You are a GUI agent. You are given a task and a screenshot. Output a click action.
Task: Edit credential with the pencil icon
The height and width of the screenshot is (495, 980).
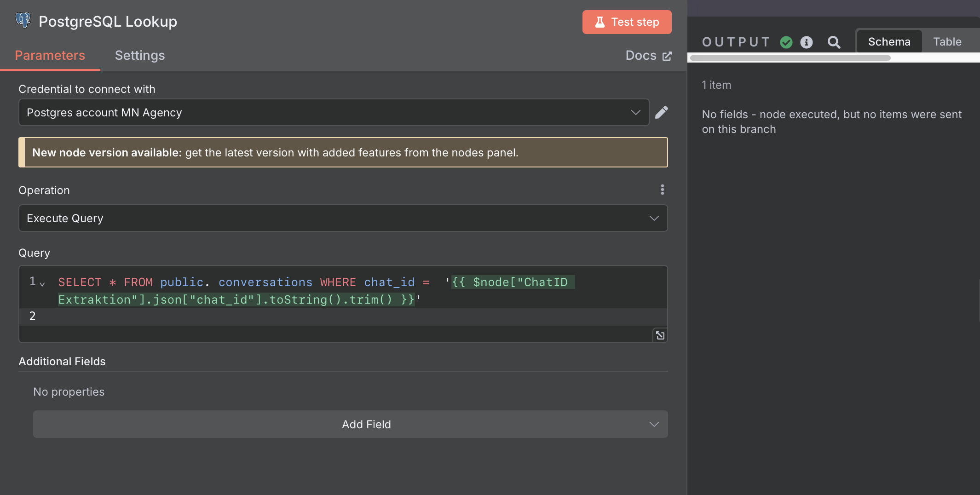tap(662, 112)
